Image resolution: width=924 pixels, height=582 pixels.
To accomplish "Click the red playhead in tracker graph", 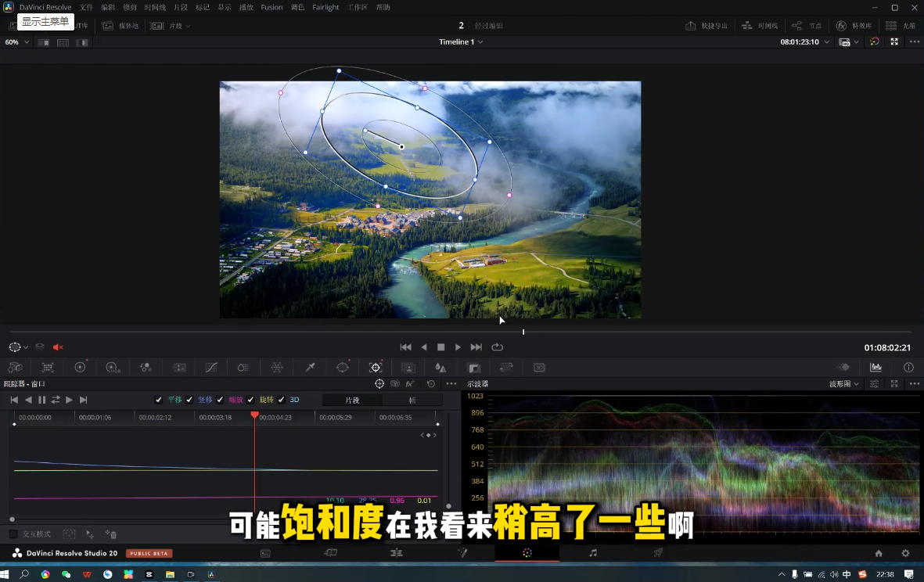I will [x=254, y=415].
